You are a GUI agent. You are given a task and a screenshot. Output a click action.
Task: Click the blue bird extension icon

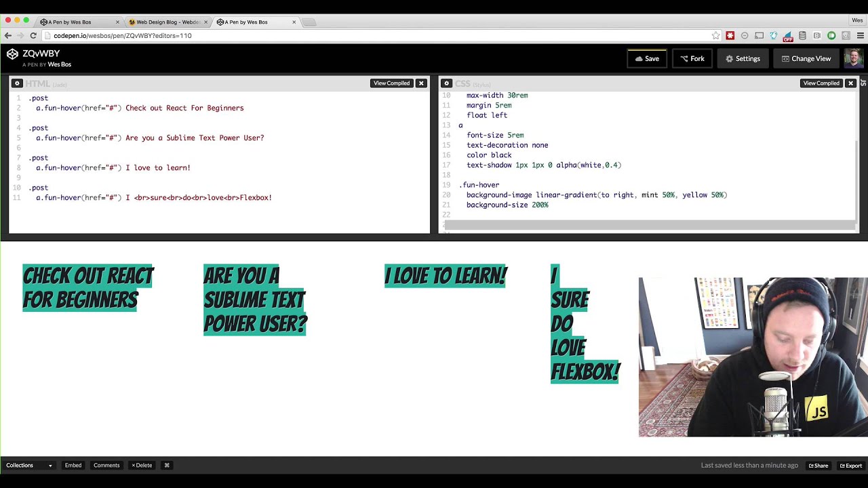point(774,35)
